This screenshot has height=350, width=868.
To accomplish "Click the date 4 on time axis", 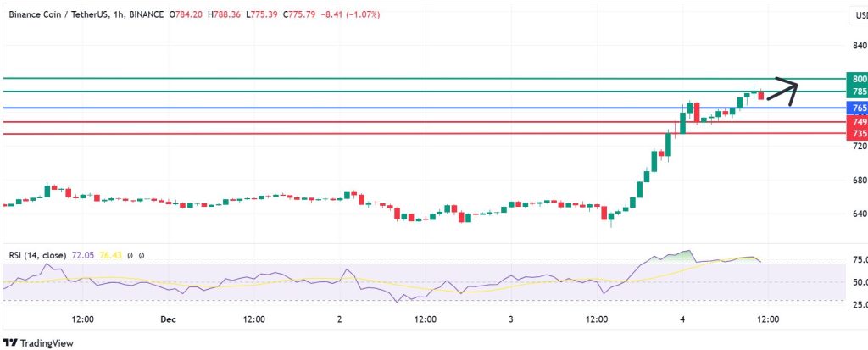I will click(x=682, y=319).
